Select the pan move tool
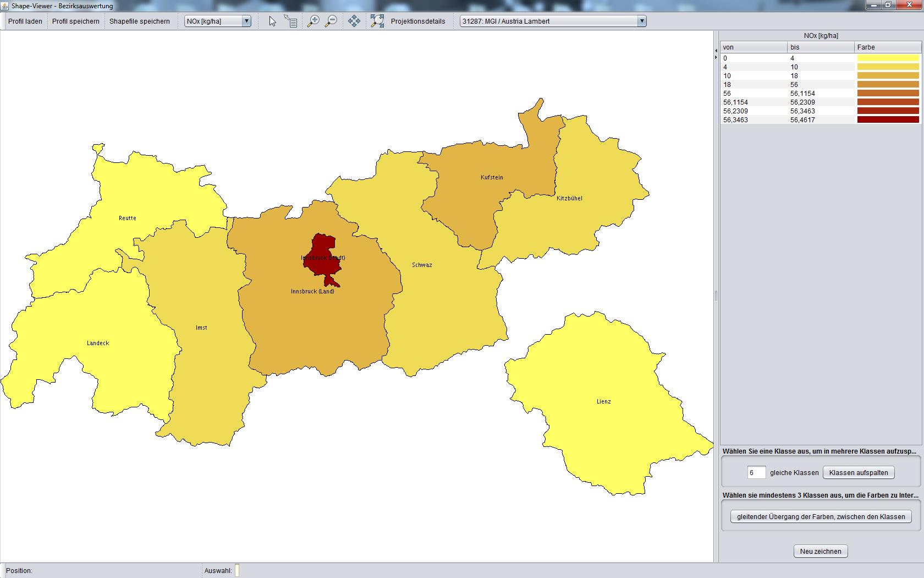Image resolution: width=924 pixels, height=578 pixels. [354, 21]
